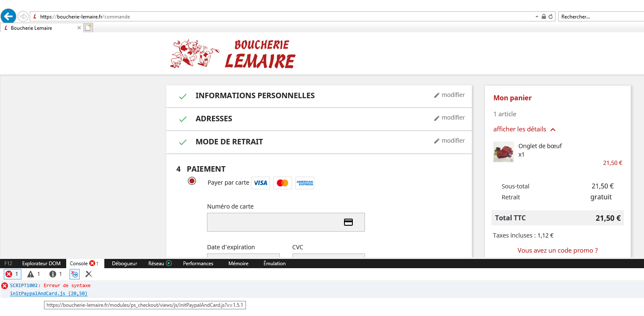This screenshot has height=316, width=644.
Task: Click the green checkmark beside Adresses
Action: click(183, 119)
